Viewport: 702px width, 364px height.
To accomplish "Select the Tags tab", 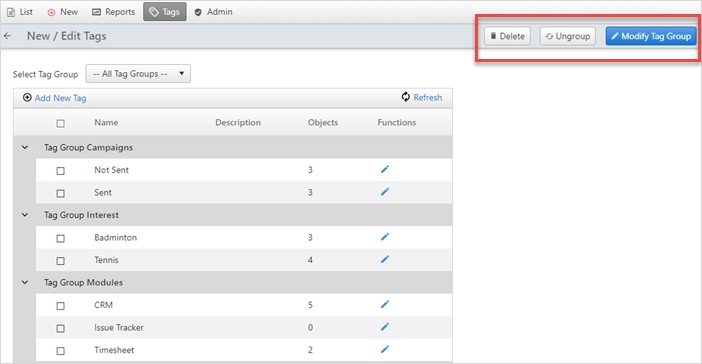I will [165, 12].
